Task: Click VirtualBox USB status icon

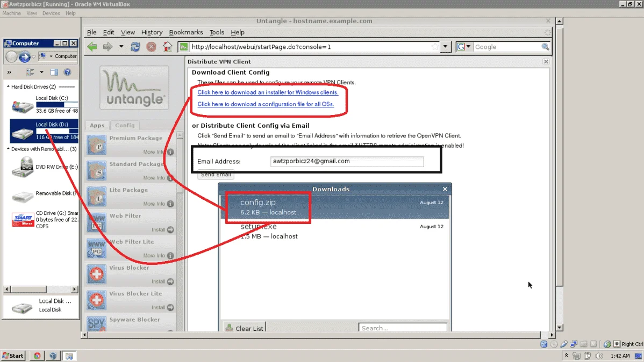Action: pos(563,344)
